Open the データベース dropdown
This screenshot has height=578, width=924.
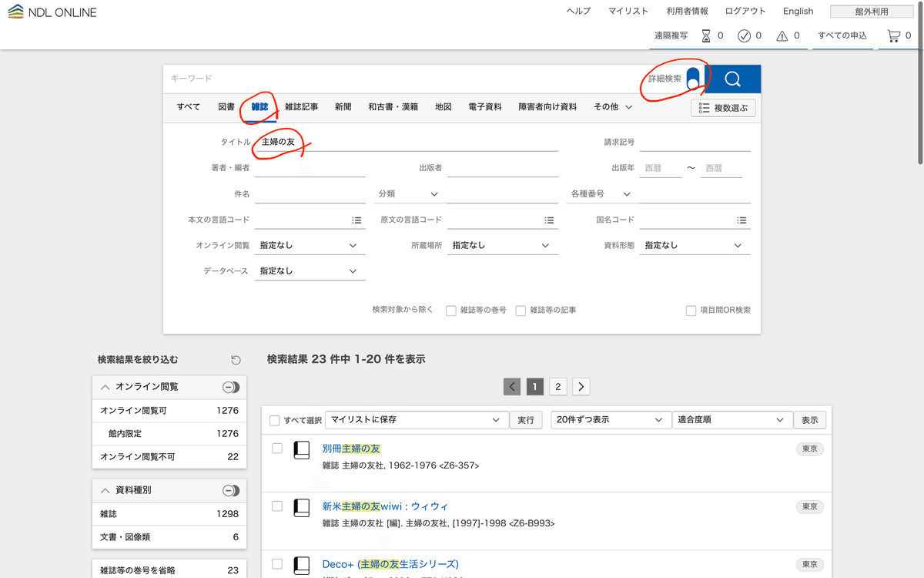pos(310,271)
